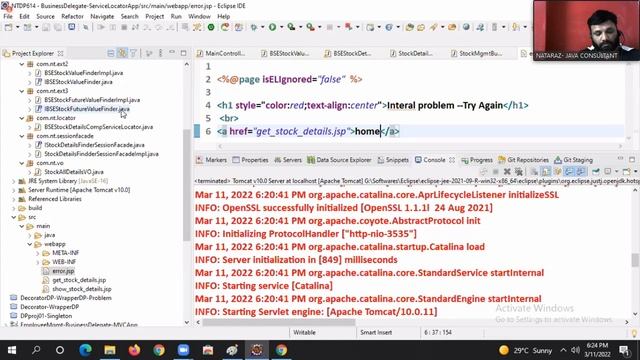Open Microsoft Edge from taskbar
The height and width of the screenshot is (360, 640).
point(85,350)
